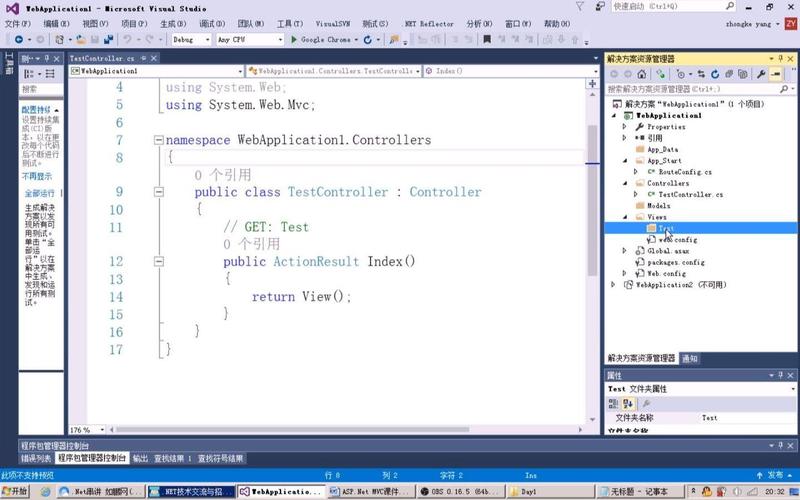The height and width of the screenshot is (500, 800).
Task: Open the Any CPU platform dropdown
Action: (280, 39)
